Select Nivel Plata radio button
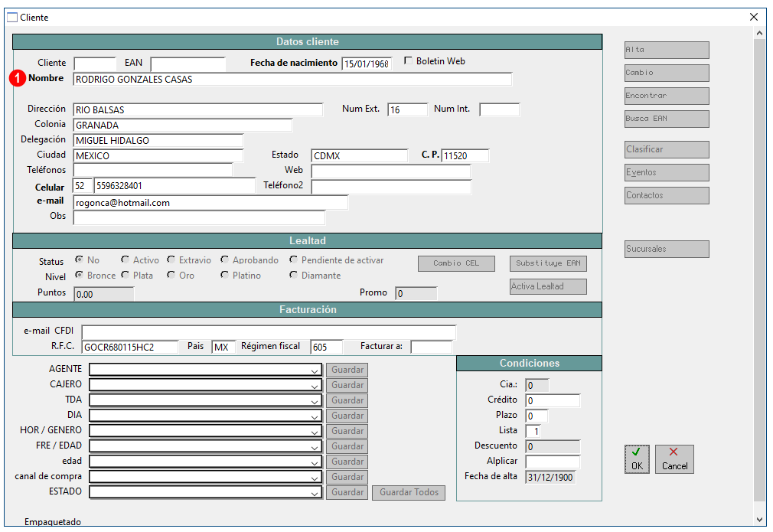Image resolution: width=773 pixels, height=532 pixels. 126,275
